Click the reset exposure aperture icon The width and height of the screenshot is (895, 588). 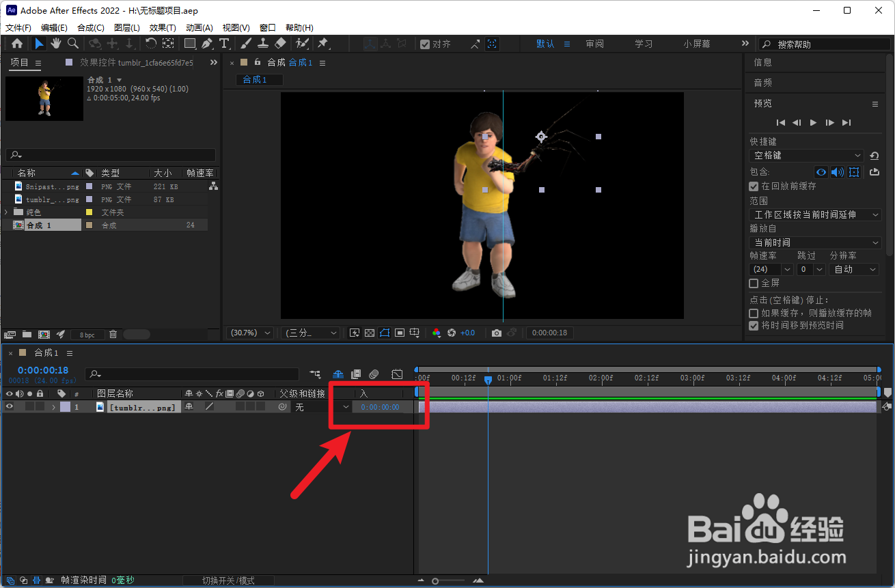[x=452, y=333]
